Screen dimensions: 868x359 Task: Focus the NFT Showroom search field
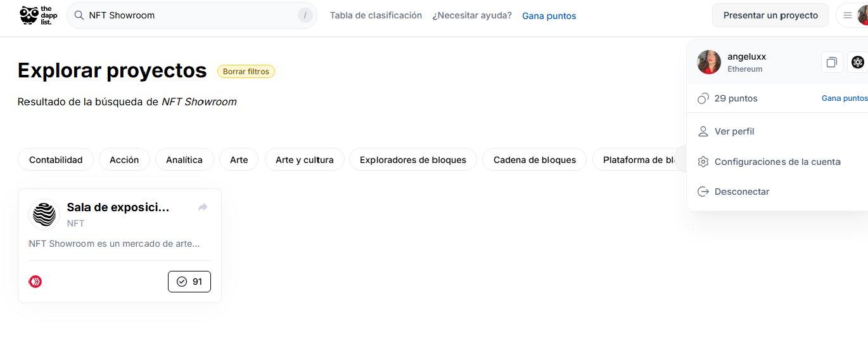click(x=191, y=15)
